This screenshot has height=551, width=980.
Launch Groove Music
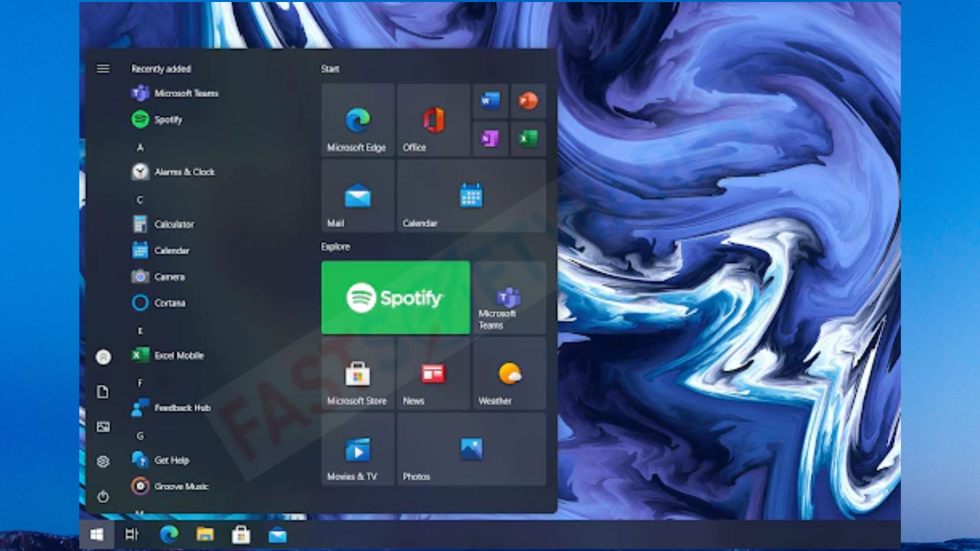click(x=170, y=486)
